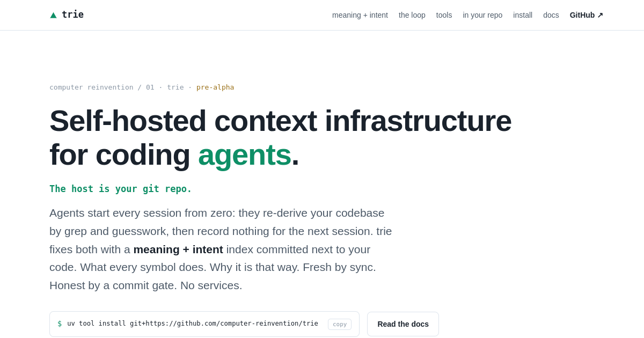Click the orange "pre-alpha" label
The image size is (644, 338).
[215, 87]
